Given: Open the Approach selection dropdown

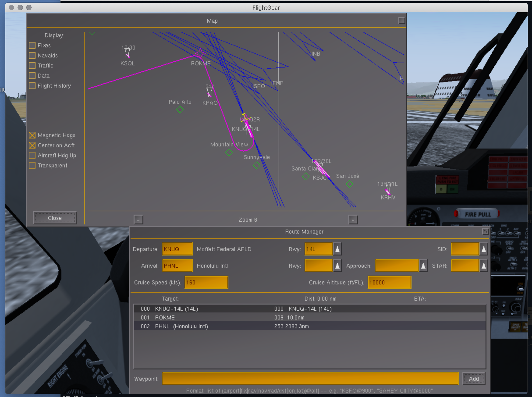Looking at the screenshot, I should click(x=423, y=266).
